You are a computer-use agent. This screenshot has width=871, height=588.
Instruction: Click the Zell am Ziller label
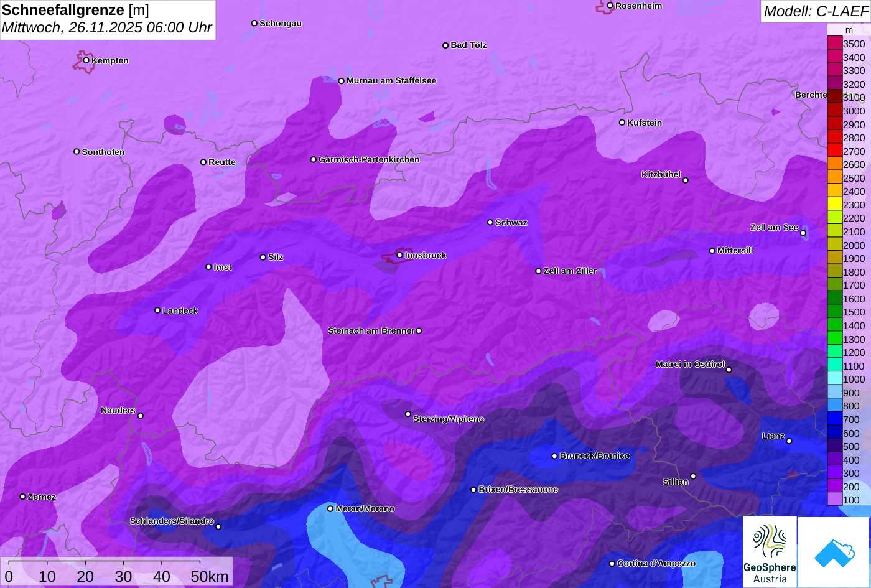(570, 271)
